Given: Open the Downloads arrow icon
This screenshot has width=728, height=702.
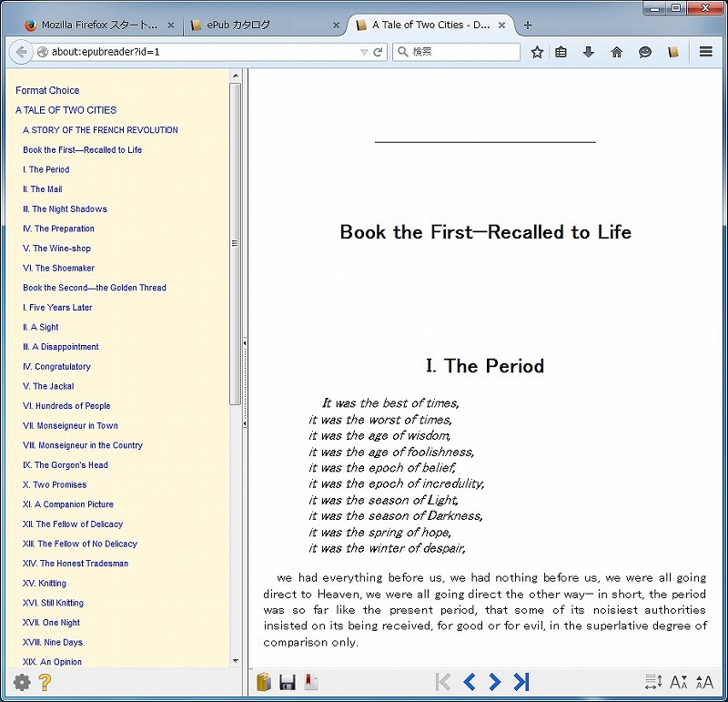Looking at the screenshot, I should point(588,52).
